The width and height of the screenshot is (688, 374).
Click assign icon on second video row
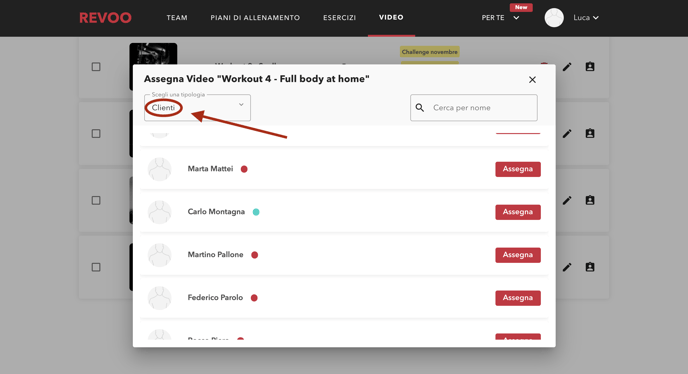[x=590, y=133]
